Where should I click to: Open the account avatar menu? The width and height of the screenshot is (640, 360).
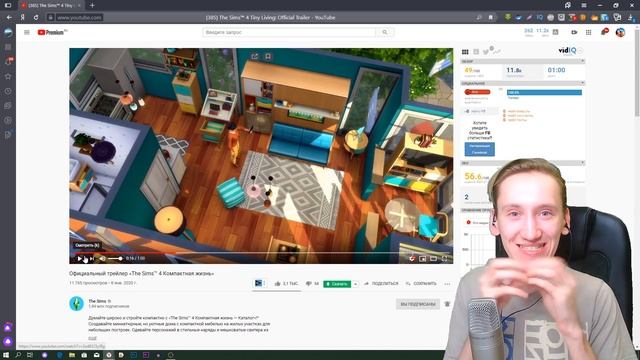tap(620, 32)
